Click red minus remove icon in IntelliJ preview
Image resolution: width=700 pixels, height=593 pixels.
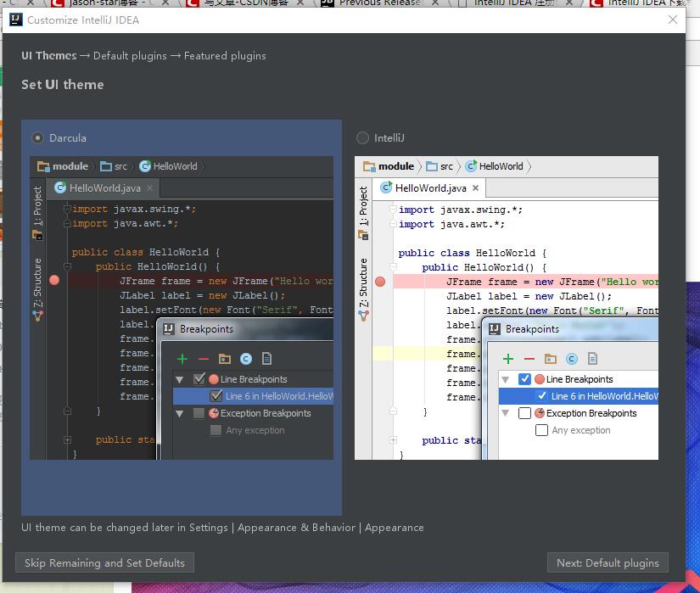(529, 359)
